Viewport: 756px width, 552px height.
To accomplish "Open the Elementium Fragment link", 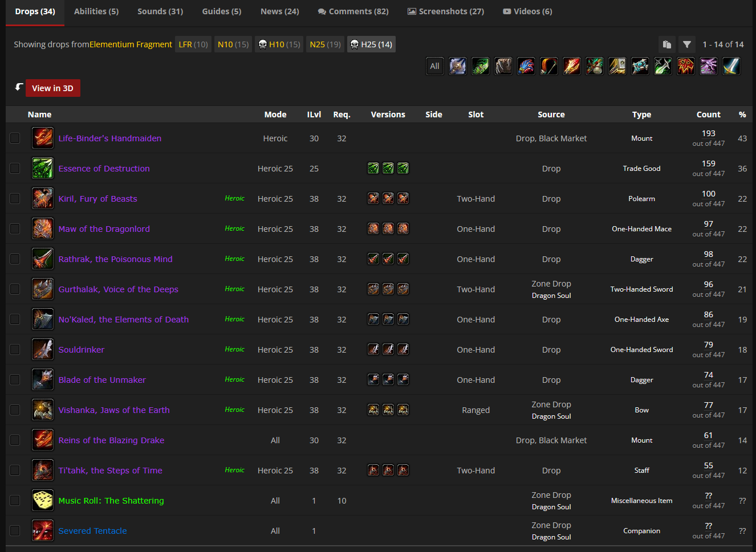I will pyautogui.click(x=131, y=44).
